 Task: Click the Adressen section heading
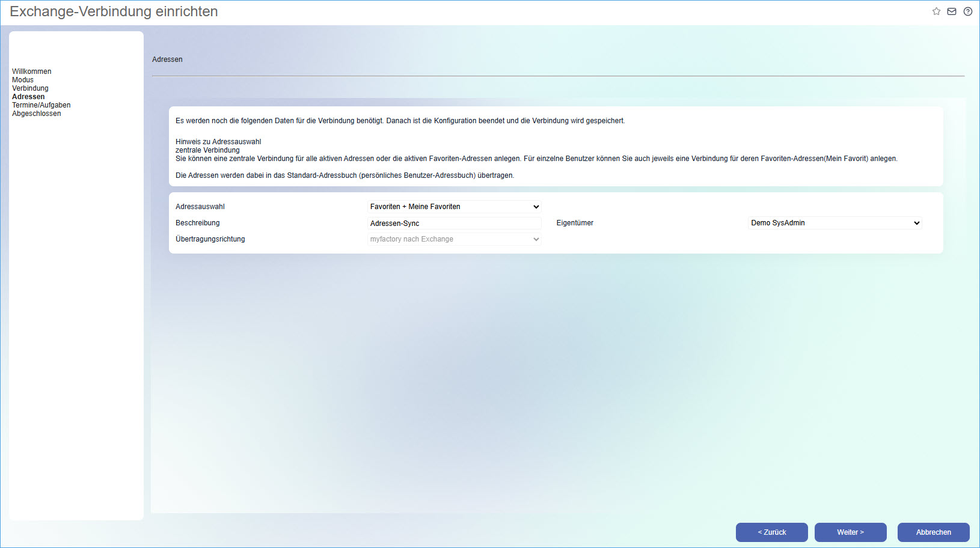pyautogui.click(x=167, y=59)
